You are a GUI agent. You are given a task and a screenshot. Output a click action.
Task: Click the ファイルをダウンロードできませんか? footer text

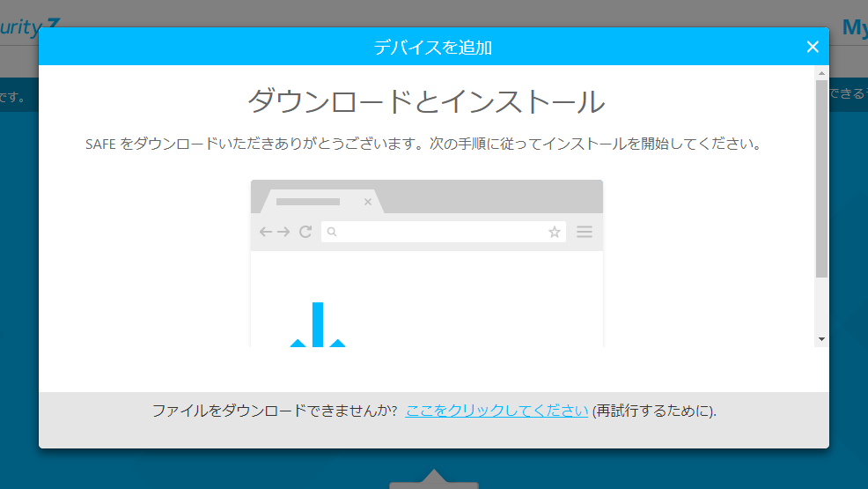pos(275,411)
